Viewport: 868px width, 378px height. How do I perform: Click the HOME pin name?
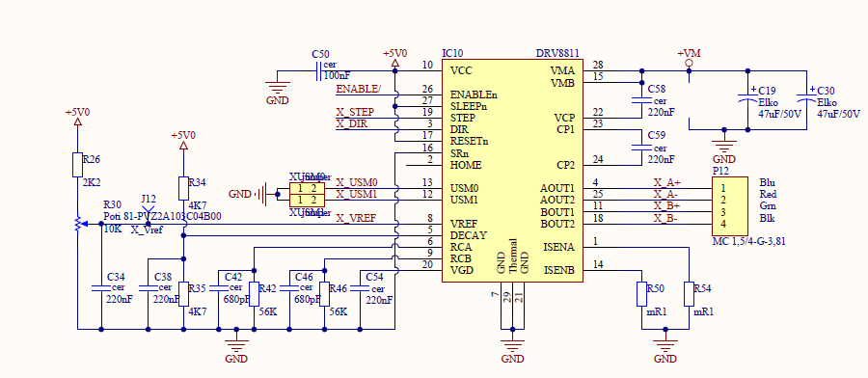(x=466, y=165)
